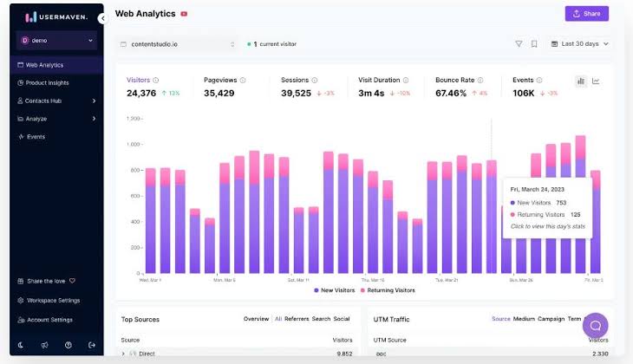Screen dimensions: 633x364
Task: Open the filter funnel icon
Action: click(x=519, y=44)
